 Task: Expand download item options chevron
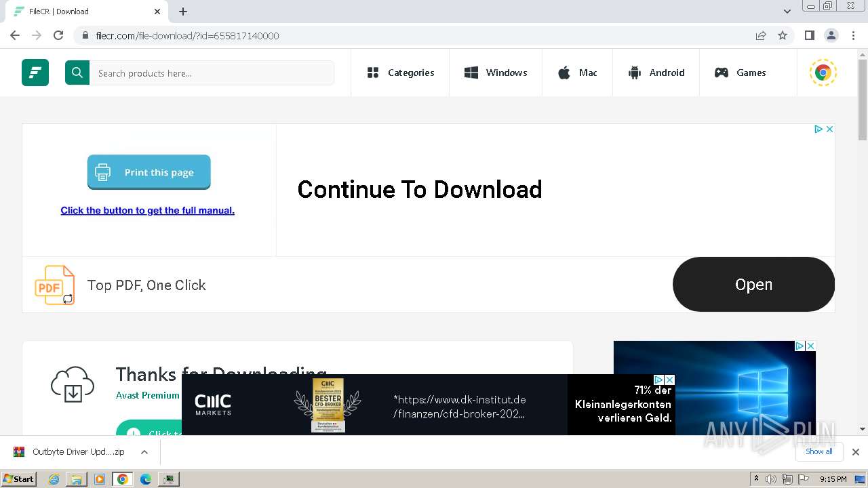point(144,451)
